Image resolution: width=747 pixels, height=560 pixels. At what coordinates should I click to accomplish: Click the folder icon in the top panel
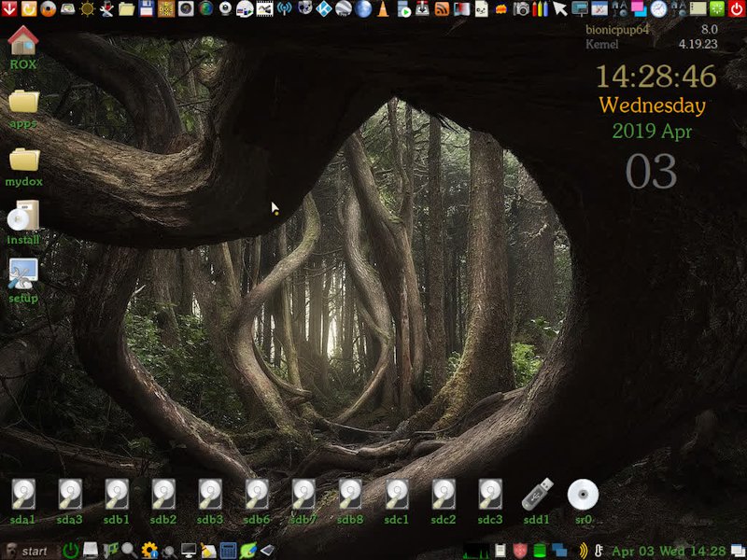point(127,8)
